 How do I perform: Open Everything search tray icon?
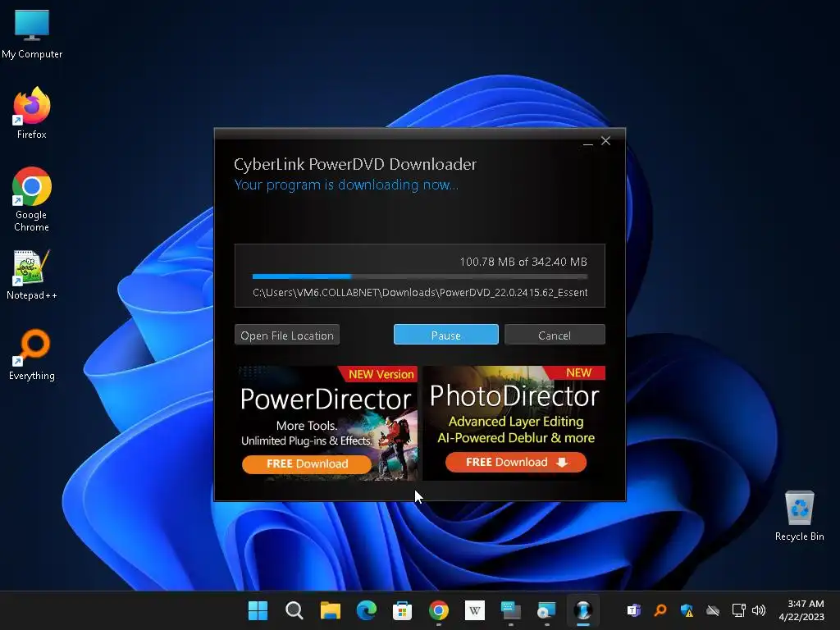point(660,610)
